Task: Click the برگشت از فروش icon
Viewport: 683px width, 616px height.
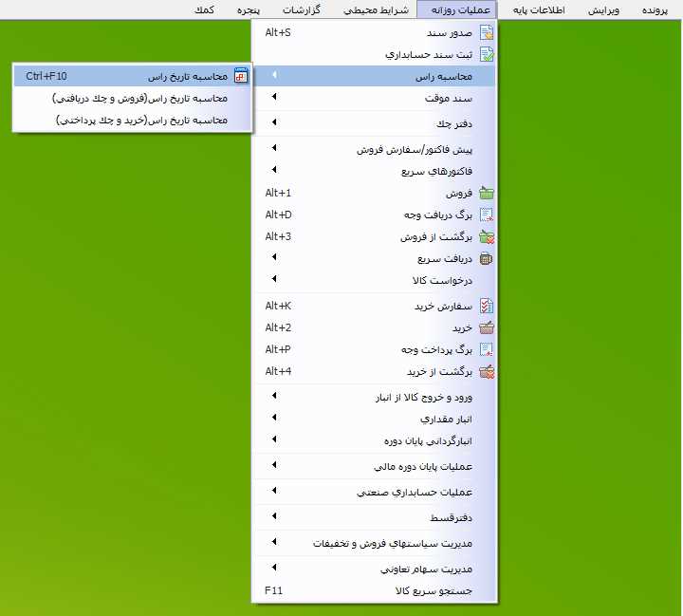Action: coord(487,236)
